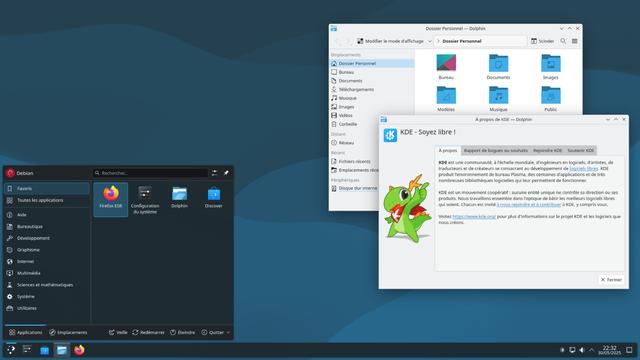Switch launcher to Emplacements tab

68,332
